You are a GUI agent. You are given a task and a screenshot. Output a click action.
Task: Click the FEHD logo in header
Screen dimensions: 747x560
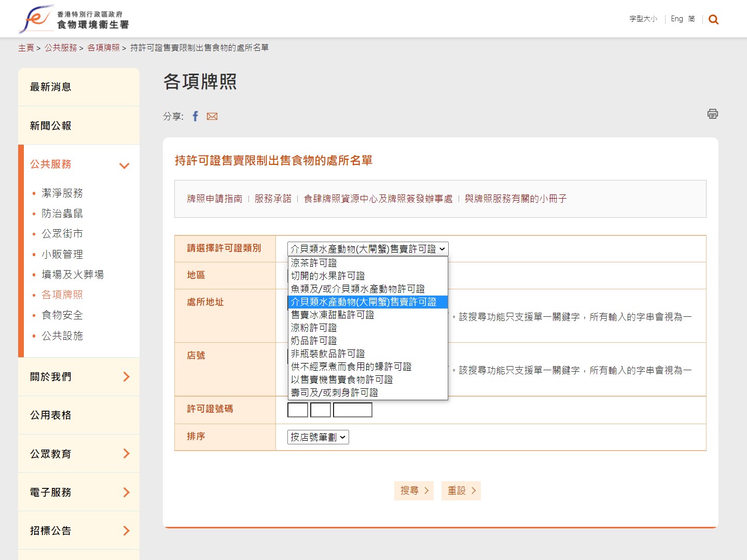pos(74,19)
